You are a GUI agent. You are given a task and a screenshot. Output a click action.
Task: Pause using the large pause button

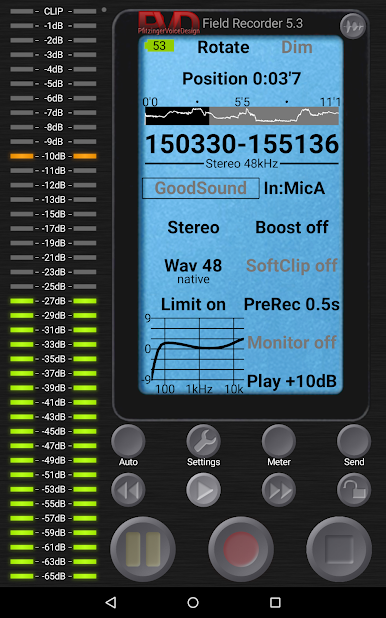coord(143,548)
